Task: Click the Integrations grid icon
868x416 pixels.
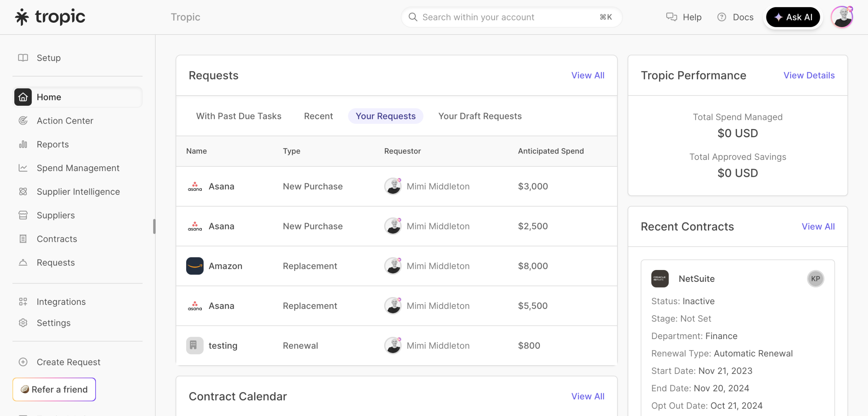Action: [23, 302]
